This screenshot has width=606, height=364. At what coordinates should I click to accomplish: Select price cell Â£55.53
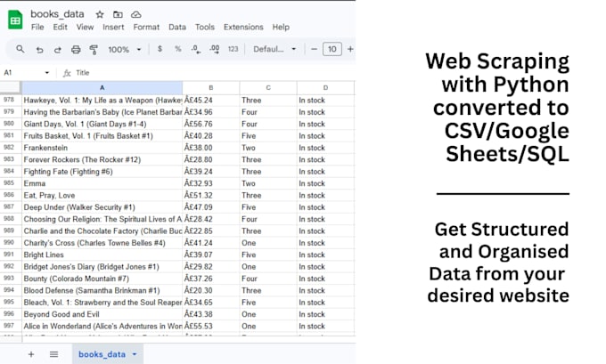[211, 326]
